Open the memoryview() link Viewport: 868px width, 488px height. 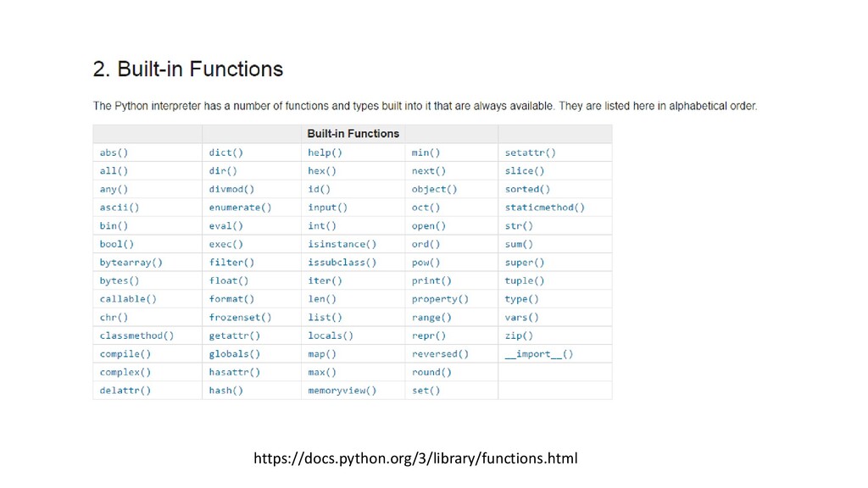tap(342, 391)
